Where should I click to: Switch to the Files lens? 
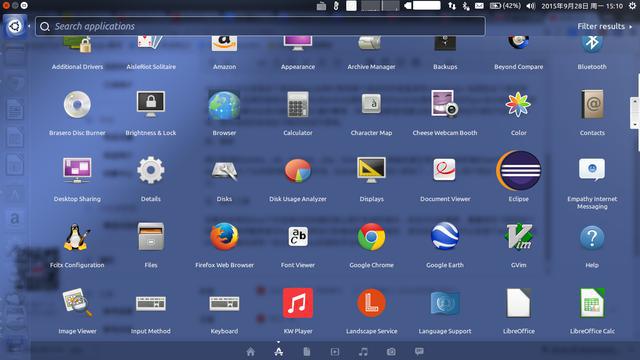pos(307,352)
